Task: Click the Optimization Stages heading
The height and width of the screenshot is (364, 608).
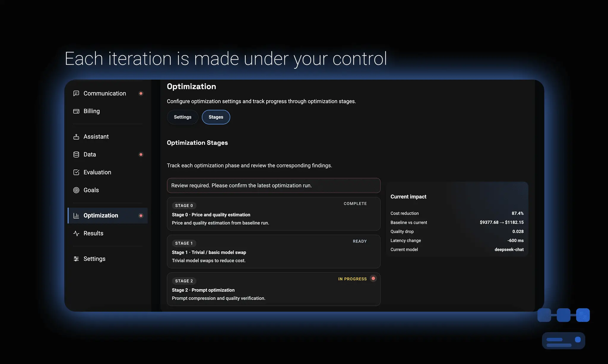Action: pyautogui.click(x=197, y=143)
